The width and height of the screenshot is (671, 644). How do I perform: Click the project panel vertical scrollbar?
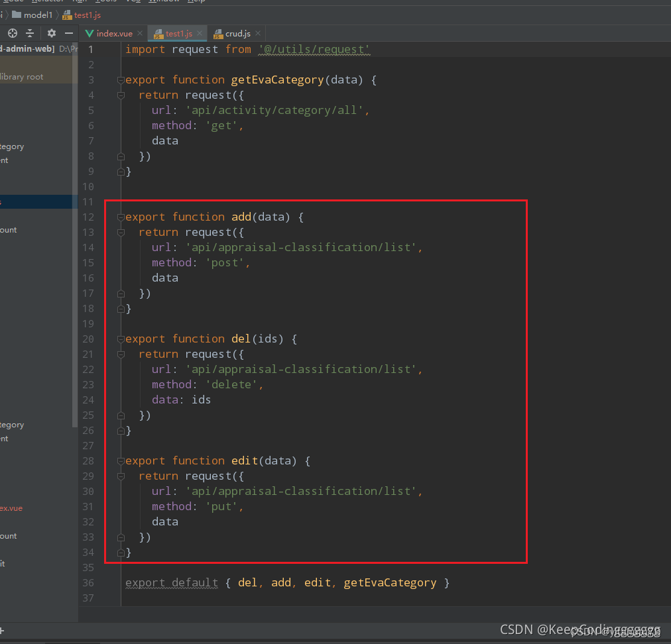click(x=75, y=265)
